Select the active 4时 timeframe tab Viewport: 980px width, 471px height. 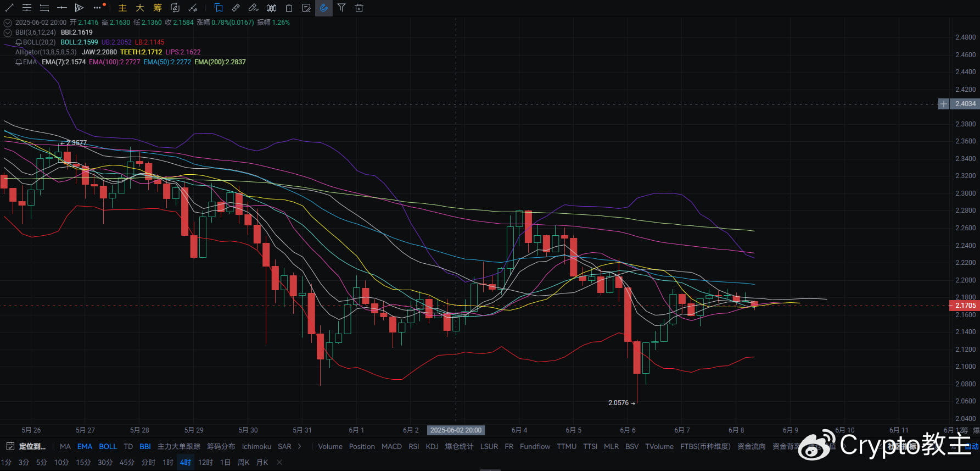186,462
